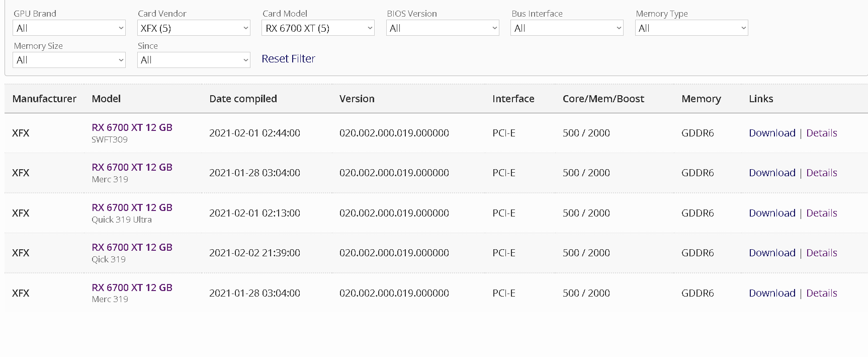
Task: Select date 2021-02-01 02:13:00
Action: click(254, 213)
